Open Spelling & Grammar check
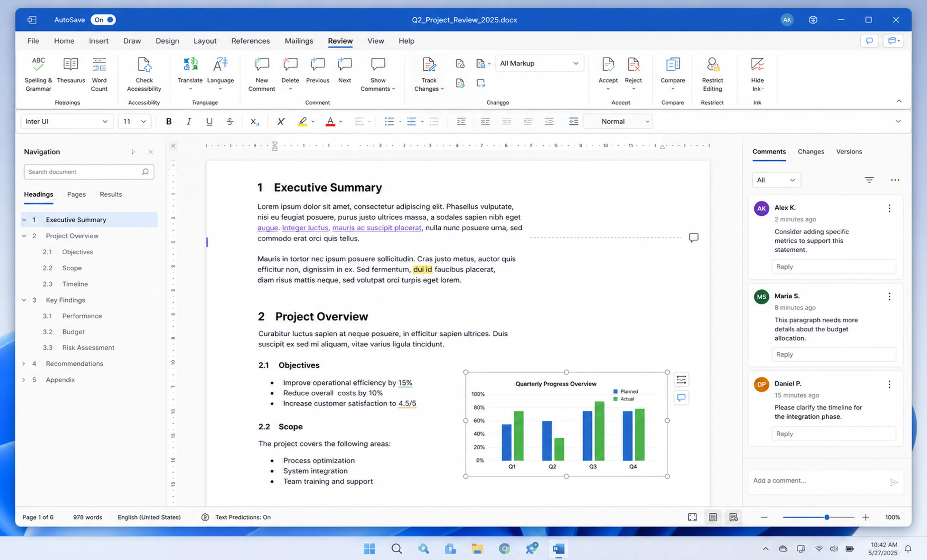Viewport: 927px width, 560px height. click(38, 74)
